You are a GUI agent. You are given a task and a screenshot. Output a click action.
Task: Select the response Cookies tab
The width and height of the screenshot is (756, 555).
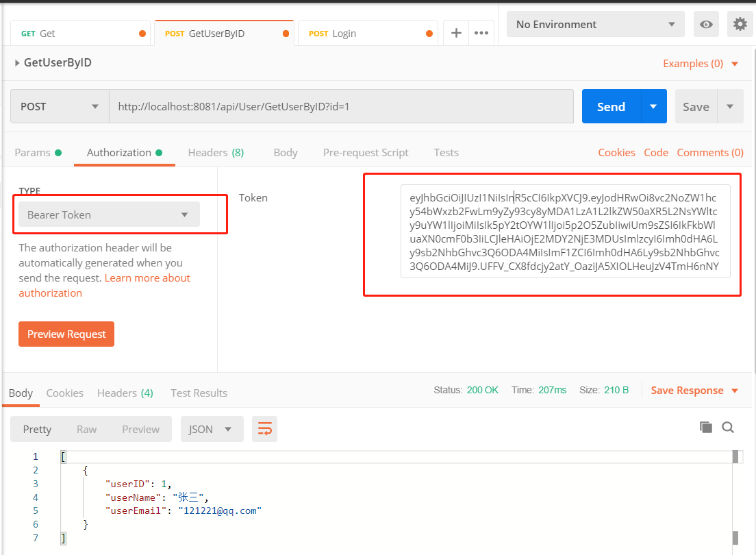tap(64, 393)
